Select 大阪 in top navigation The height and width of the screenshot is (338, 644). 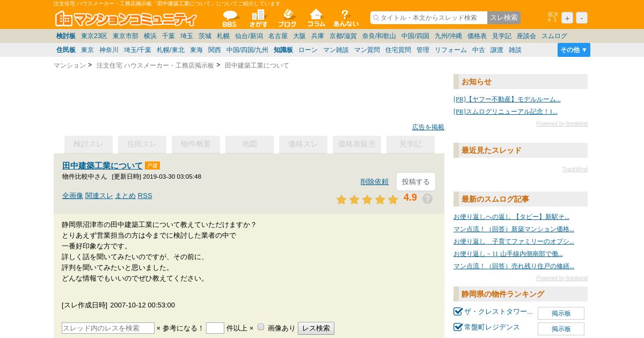[x=299, y=36]
